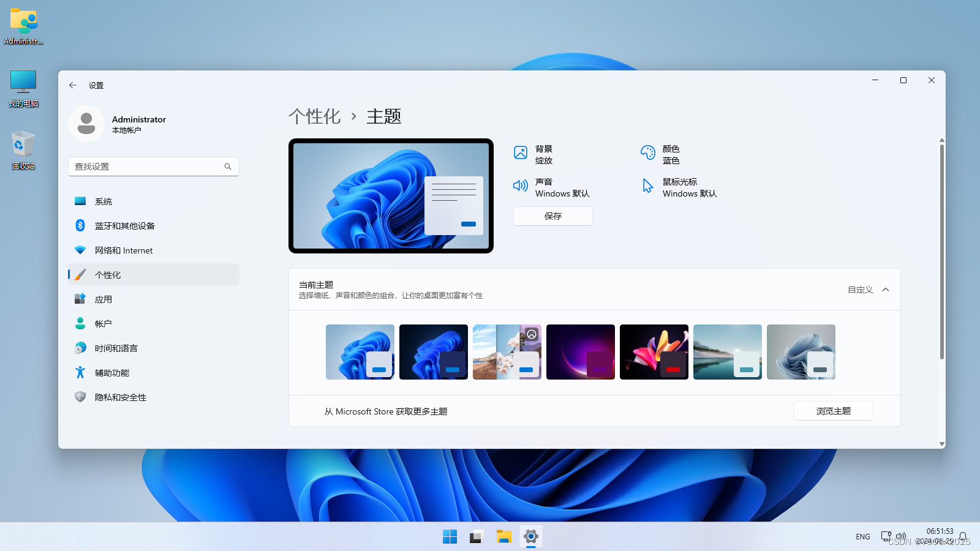Open the 系统 settings category
The image size is (980, 551).
(154, 201)
